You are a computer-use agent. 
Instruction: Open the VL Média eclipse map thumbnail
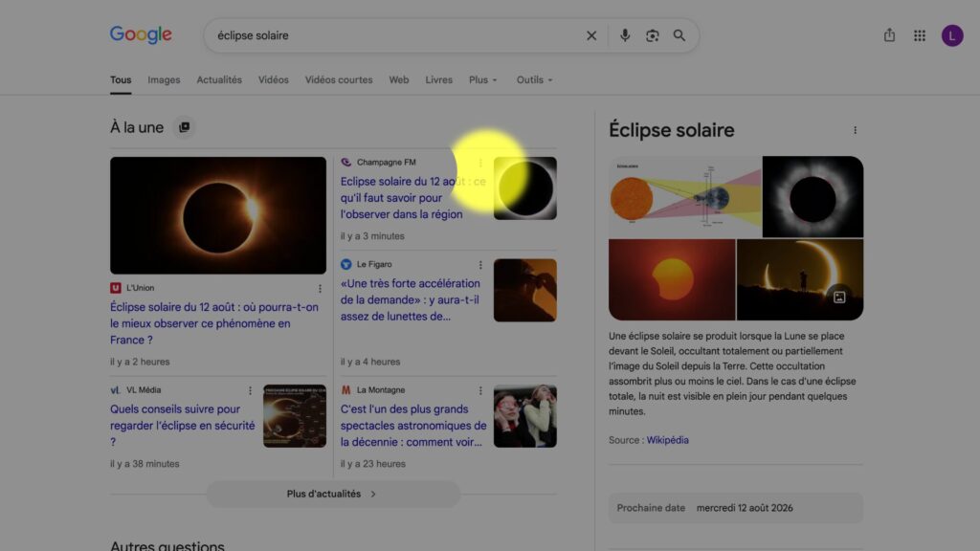[x=295, y=416]
